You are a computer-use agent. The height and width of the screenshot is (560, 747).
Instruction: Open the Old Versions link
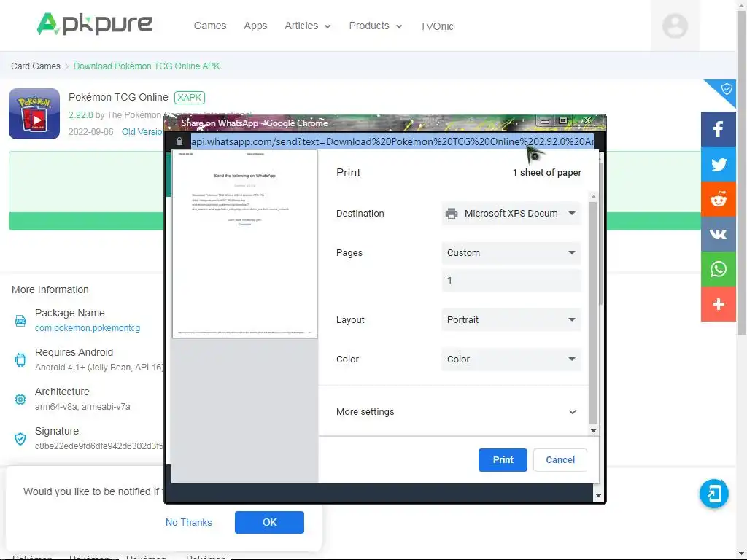[143, 131]
